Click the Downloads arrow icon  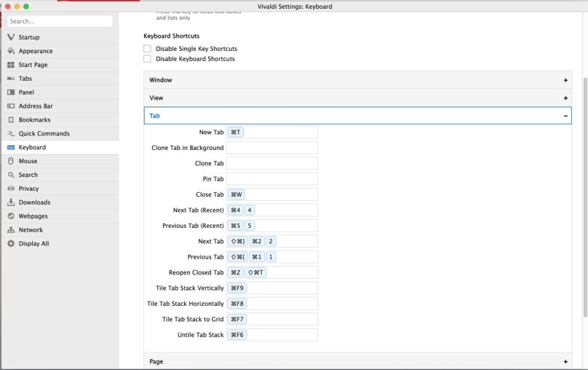point(11,202)
